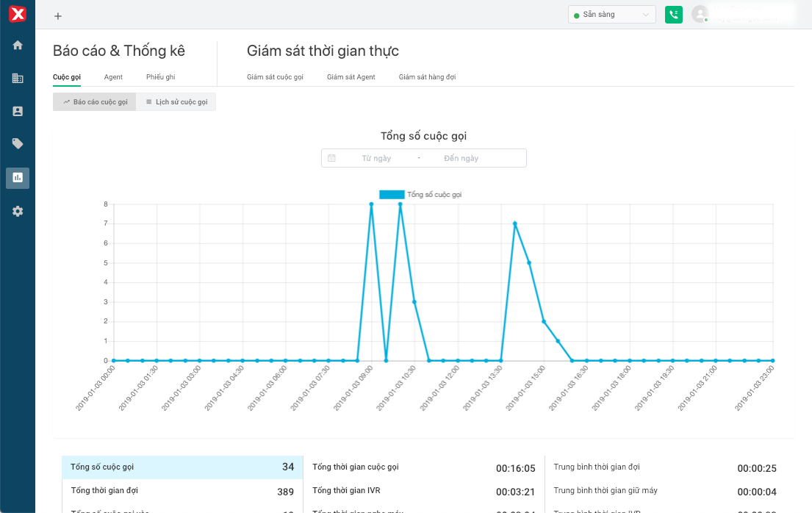Click the Đến ngày end date field
Viewport: 812px width, 513px height.
(x=461, y=158)
